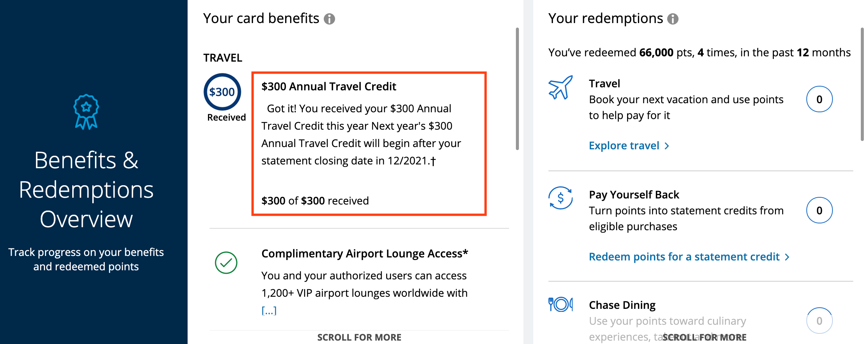Click the card benefits panel scrollbar
The height and width of the screenshot is (344, 868).
coord(517,89)
